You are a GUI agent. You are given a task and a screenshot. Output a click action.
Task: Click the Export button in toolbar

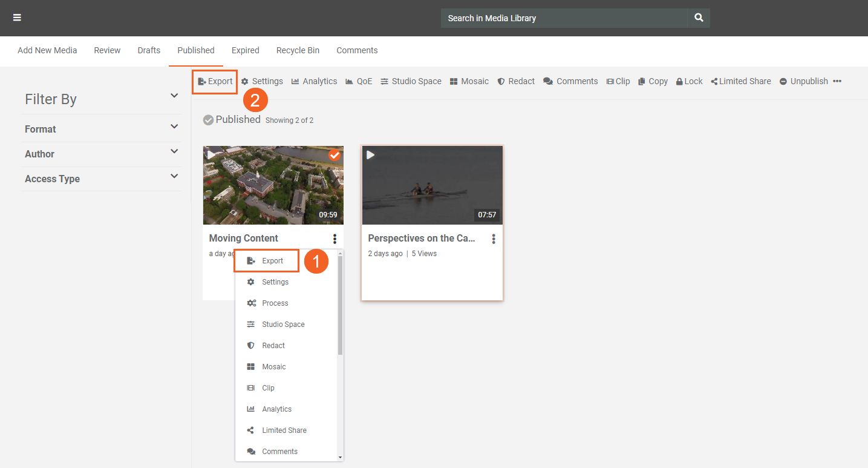(x=215, y=81)
